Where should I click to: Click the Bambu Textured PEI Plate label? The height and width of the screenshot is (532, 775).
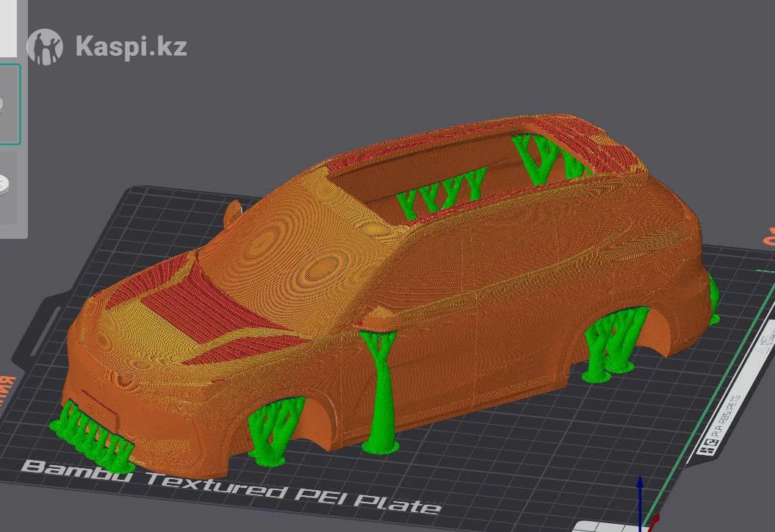coord(231,485)
